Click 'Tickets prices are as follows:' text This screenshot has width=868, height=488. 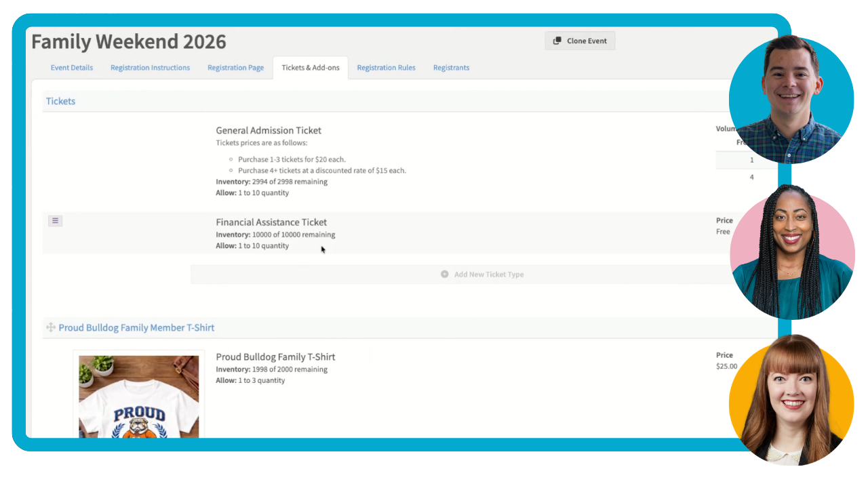262,143
